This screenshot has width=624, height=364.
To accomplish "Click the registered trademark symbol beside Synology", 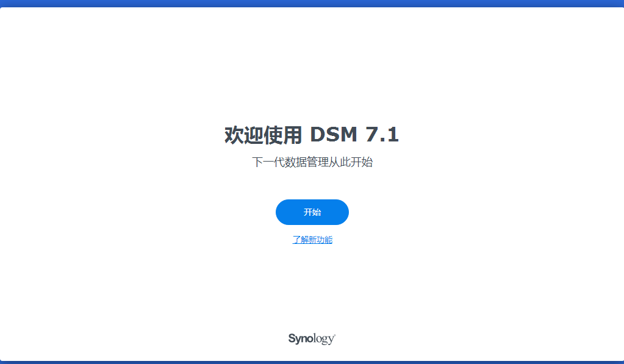I will (x=334, y=335).
